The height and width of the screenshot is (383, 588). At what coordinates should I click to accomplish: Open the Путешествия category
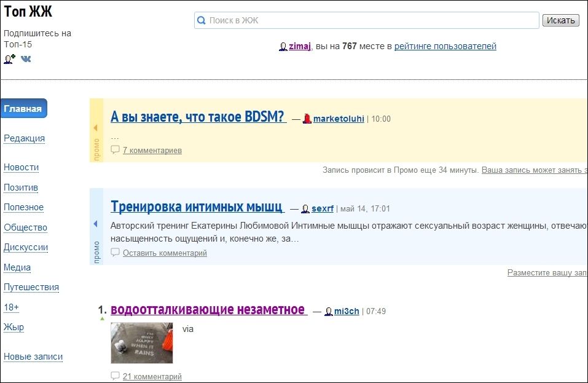[x=31, y=287]
